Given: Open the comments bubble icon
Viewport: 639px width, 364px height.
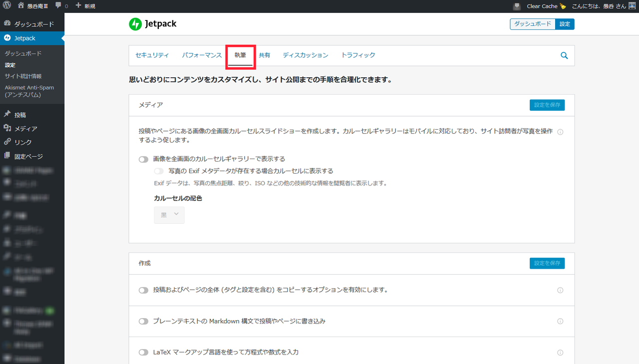Looking at the screenshot, I should [x=59, y=6].
